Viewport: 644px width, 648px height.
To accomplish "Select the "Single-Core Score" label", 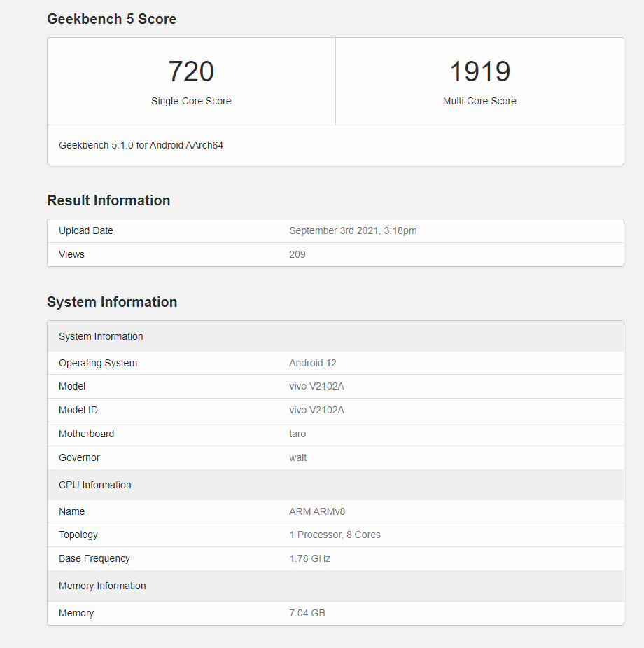I will coord(191,101).
